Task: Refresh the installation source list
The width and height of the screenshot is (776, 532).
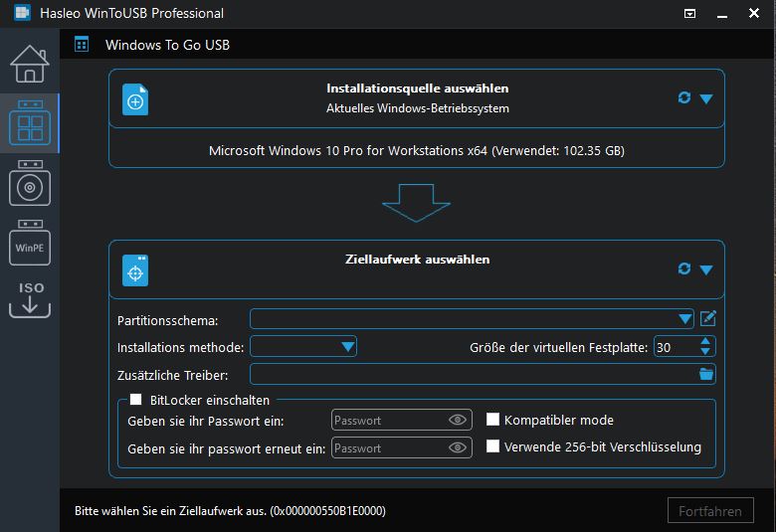Action: [x=684, y=98]
